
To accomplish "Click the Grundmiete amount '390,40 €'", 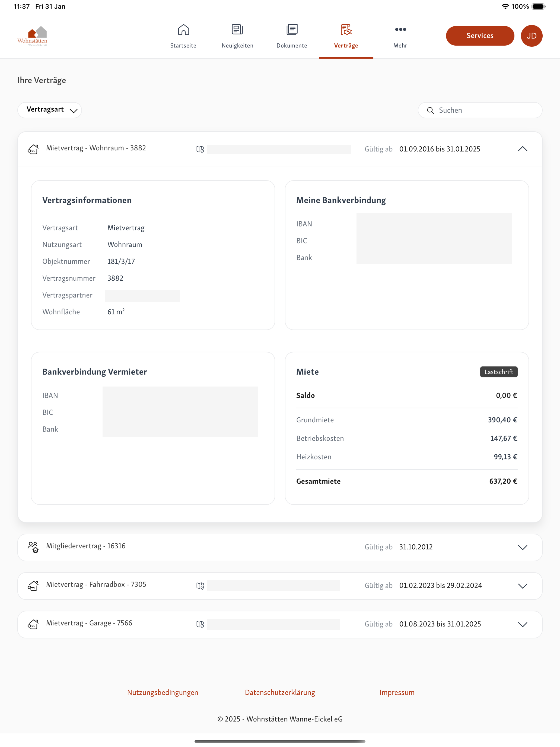I will pyautogui.click(x=502, y=420).
